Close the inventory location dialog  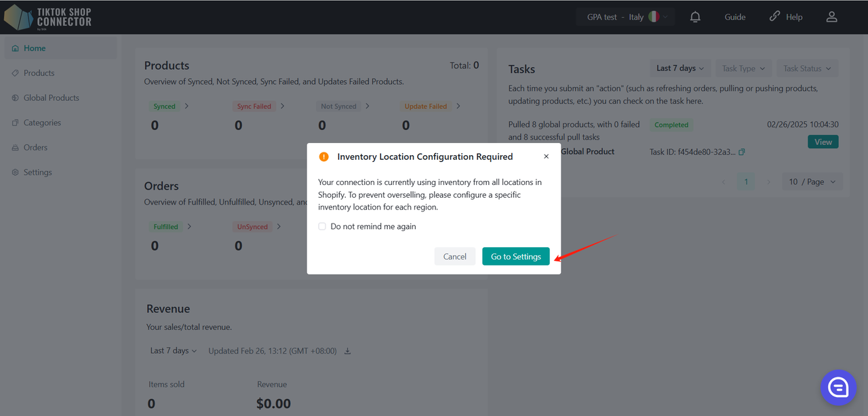pos(547,157)
